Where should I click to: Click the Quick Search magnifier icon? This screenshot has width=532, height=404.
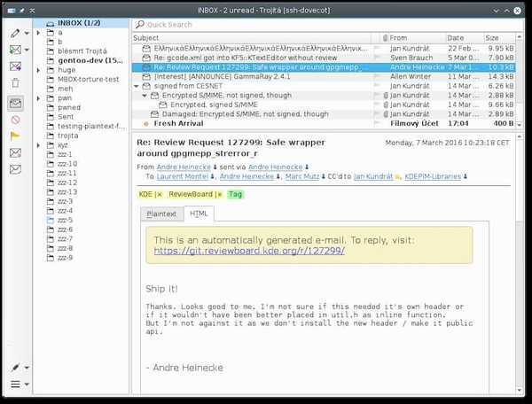tap(140, 25)
